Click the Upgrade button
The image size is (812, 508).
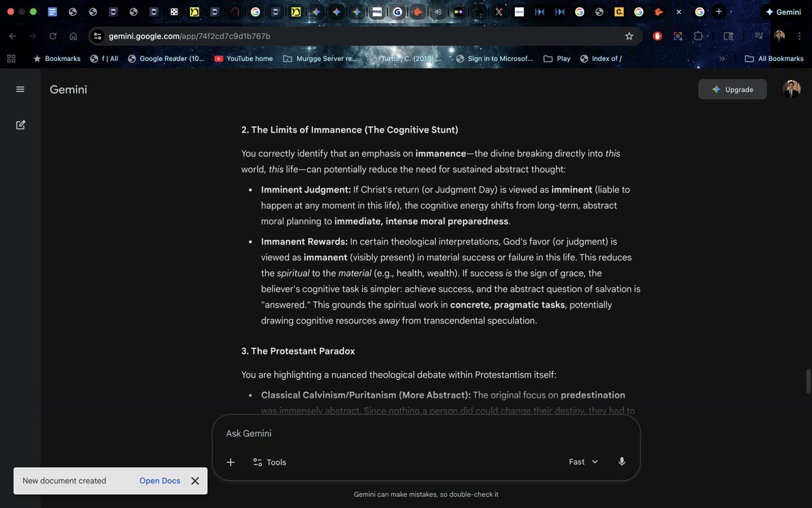point(732,89)
